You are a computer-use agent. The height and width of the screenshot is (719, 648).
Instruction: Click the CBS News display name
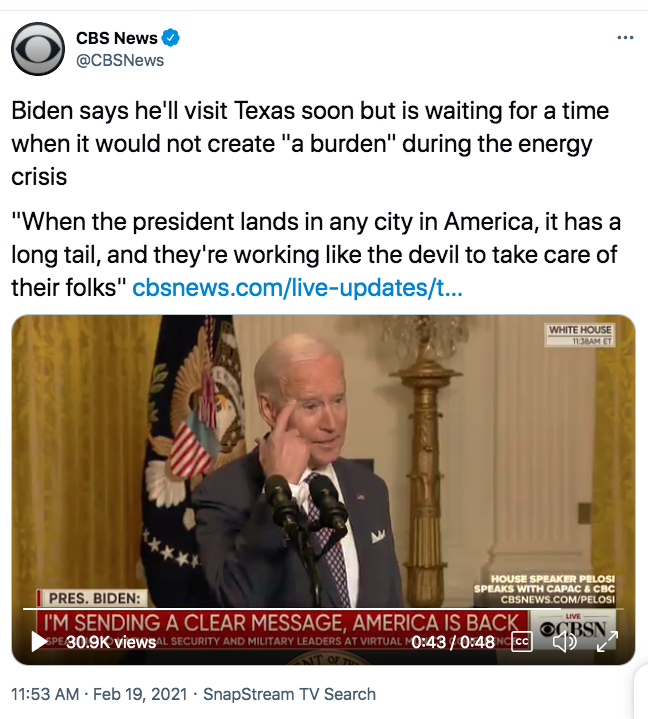click(x=117, y=38)
